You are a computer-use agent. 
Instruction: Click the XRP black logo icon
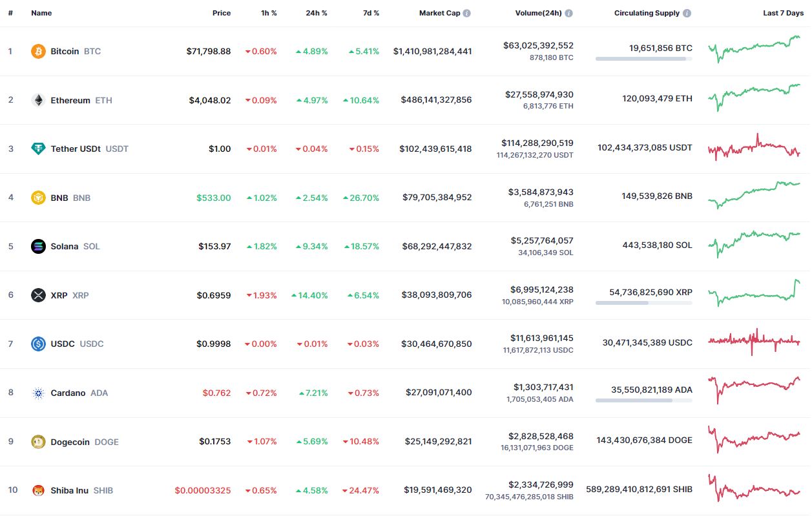(x=39, y=295)
